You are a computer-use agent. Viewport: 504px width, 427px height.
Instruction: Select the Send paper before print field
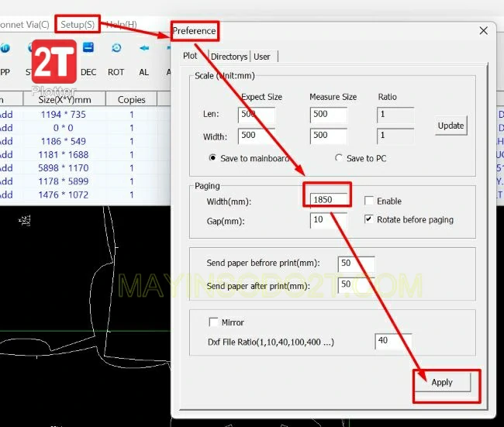pyautogui.click(x=356, y=264)
